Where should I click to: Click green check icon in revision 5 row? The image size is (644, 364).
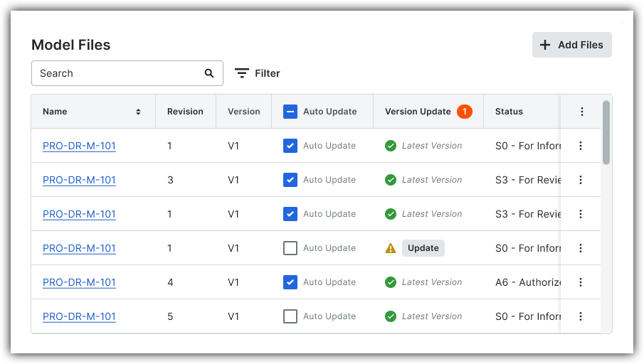(391, 316)
